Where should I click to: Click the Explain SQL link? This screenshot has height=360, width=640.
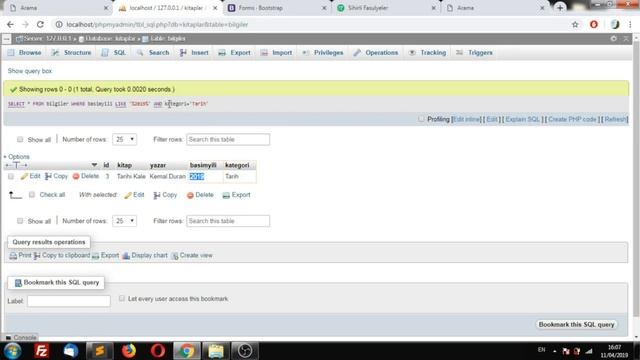tap(522, 119)
